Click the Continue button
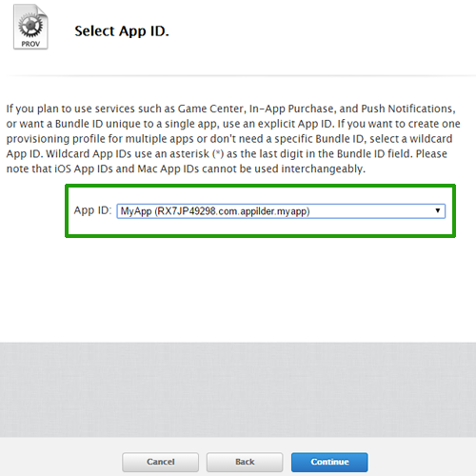Viewport: 476px width, 476px height. tap(329, 462)
